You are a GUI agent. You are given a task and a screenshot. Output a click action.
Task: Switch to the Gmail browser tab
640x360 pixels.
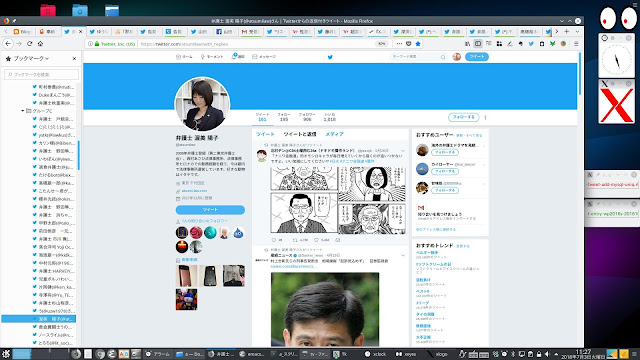[x=250, y=31]
